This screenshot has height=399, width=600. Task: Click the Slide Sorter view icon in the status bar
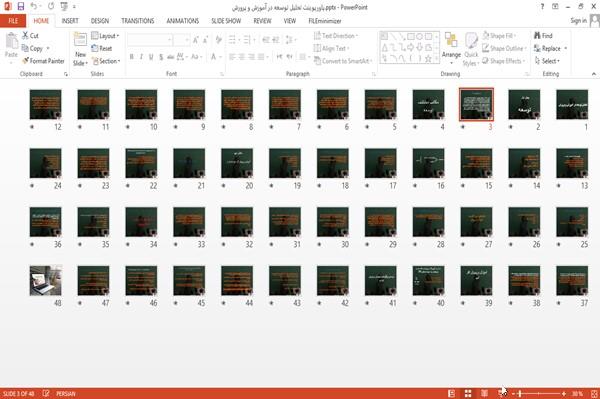468,393
